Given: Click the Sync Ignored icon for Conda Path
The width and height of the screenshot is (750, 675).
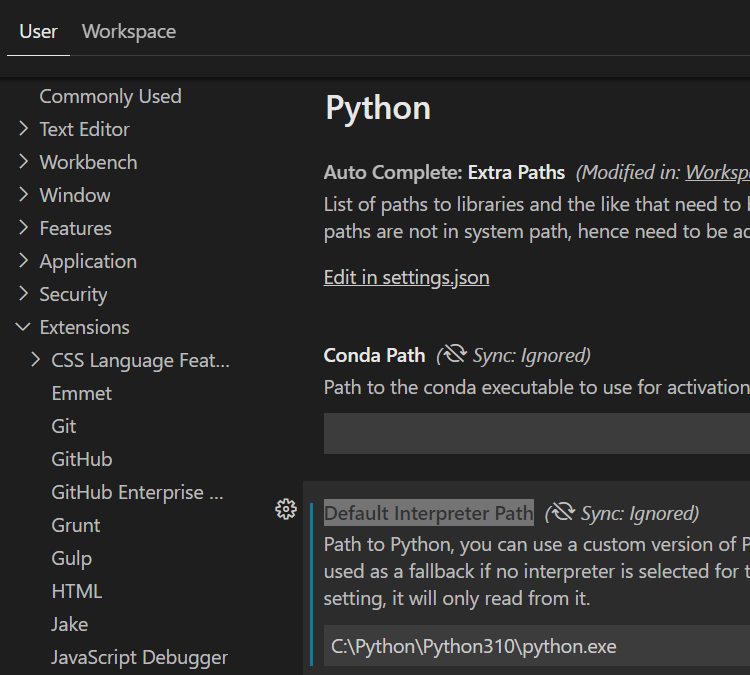Looking at the screenshot, I should (455, 355).
